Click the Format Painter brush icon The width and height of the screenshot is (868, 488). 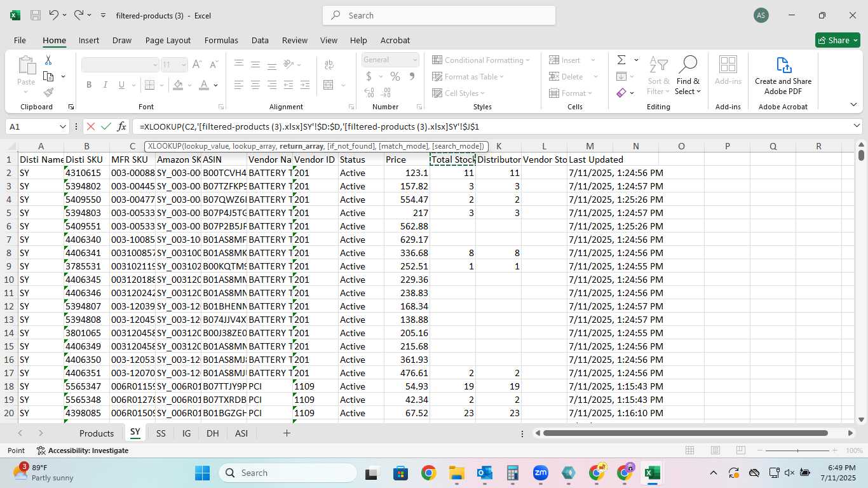click(x=48, y=92)
